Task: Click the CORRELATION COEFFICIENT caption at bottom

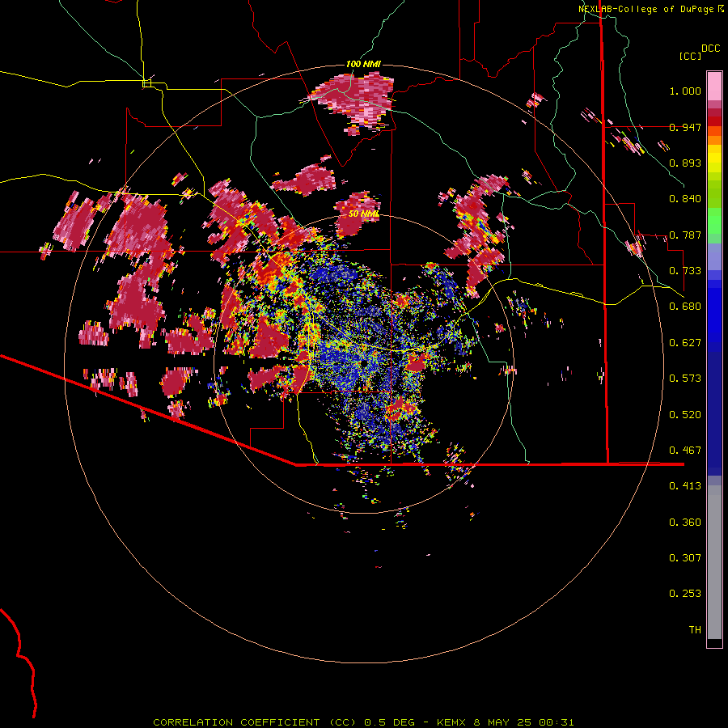Action: click(x=363, y=722)
